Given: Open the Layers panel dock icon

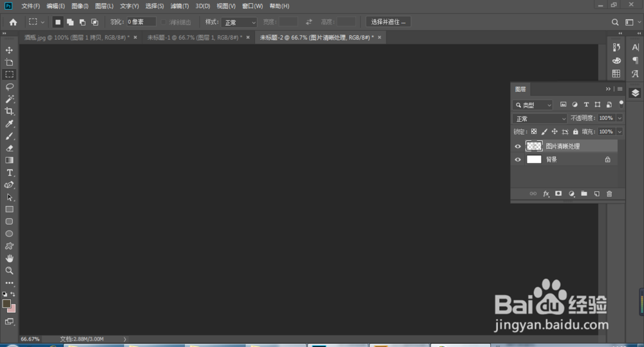Looking at the screenshot, I should click(636, 93).
